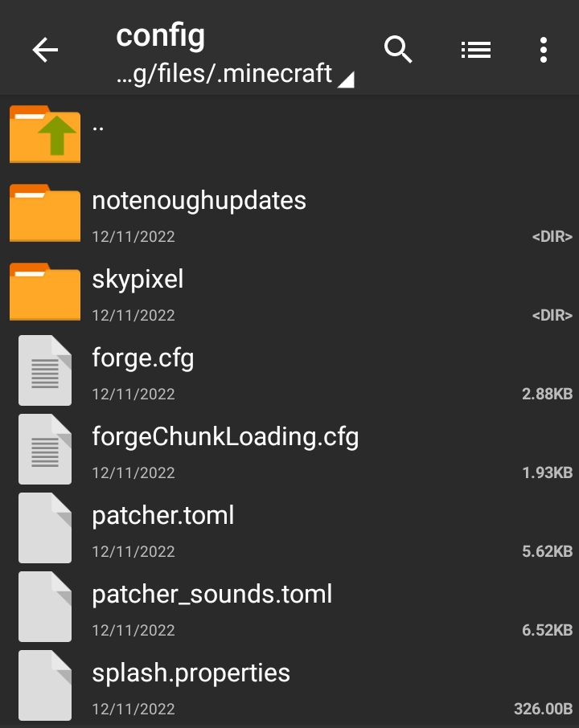Click the back arrow to go back
579x728 pixels.
point(45,49)
